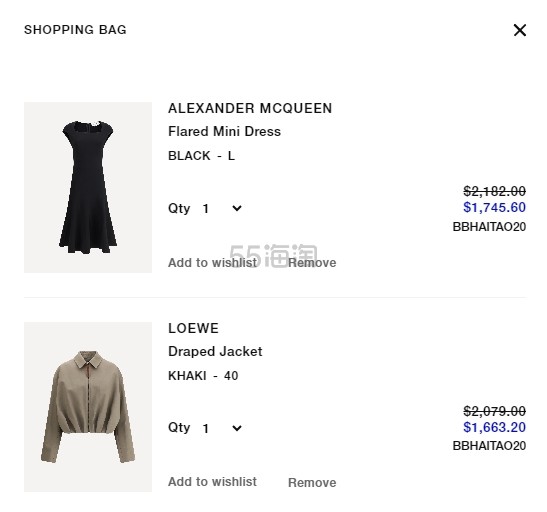
Task: Remove Alexander McQueen dress from bag
Action: [312, 263]
